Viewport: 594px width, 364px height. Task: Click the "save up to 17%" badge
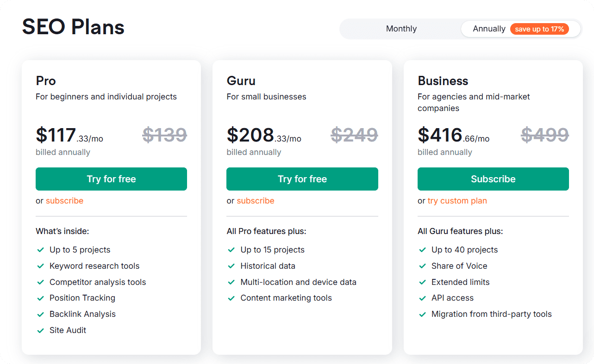click(x=539, y=29)
